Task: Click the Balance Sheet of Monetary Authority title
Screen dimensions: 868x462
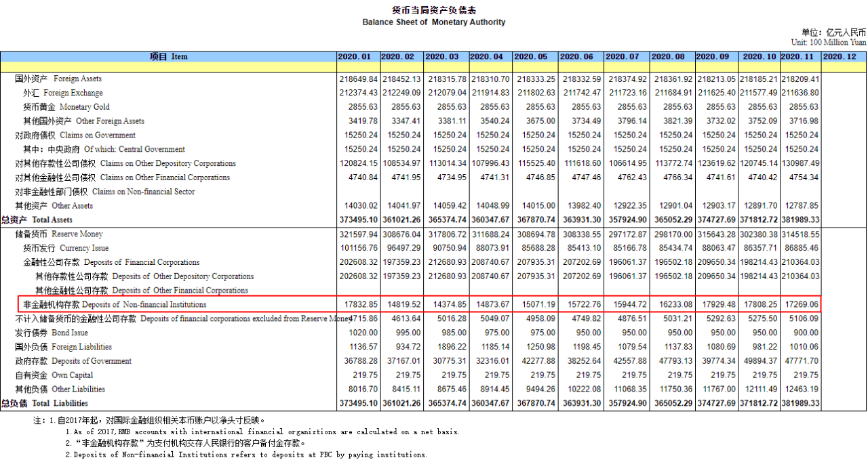Action: tap(433, 22)
